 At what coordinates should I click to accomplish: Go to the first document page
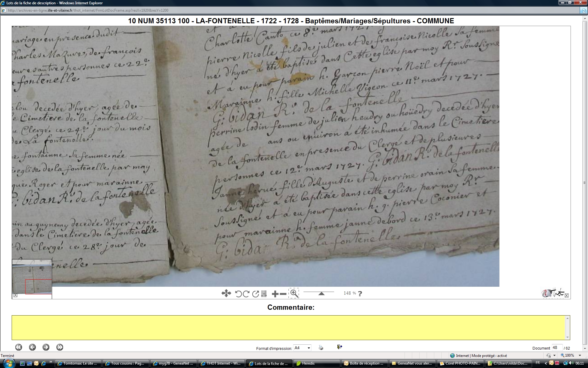pyautogui.click(x=19, y=347)
